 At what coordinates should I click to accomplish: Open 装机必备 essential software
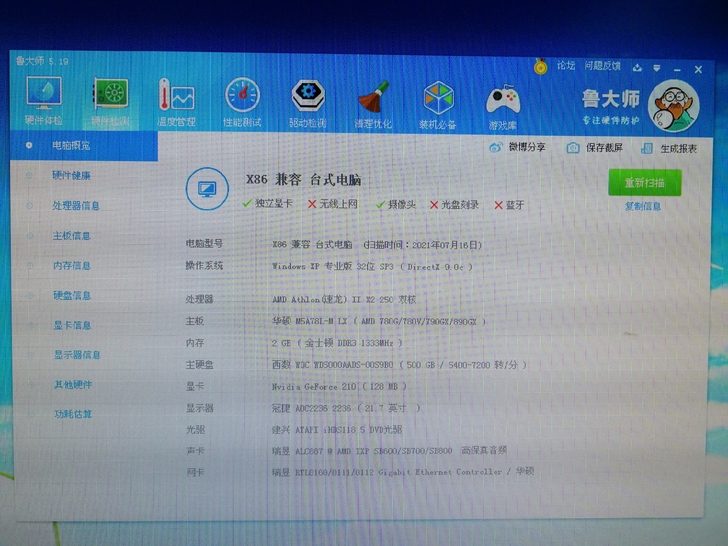[438, 105]
